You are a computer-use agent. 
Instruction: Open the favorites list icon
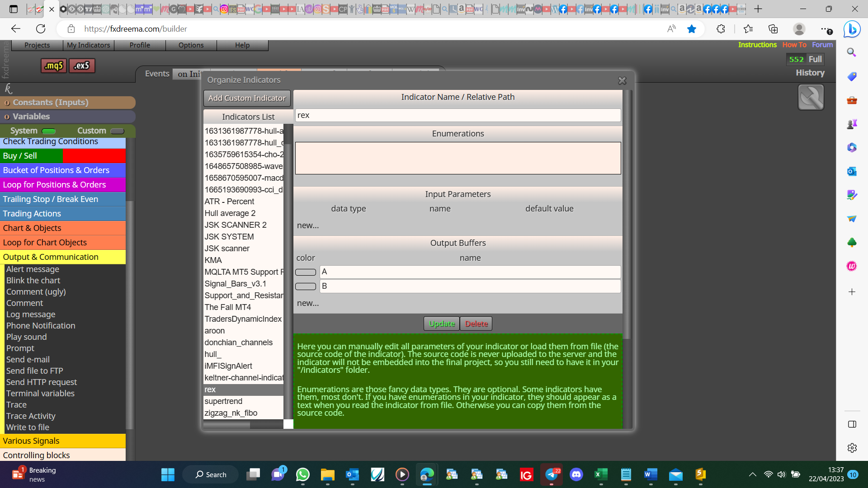[748, 29]
